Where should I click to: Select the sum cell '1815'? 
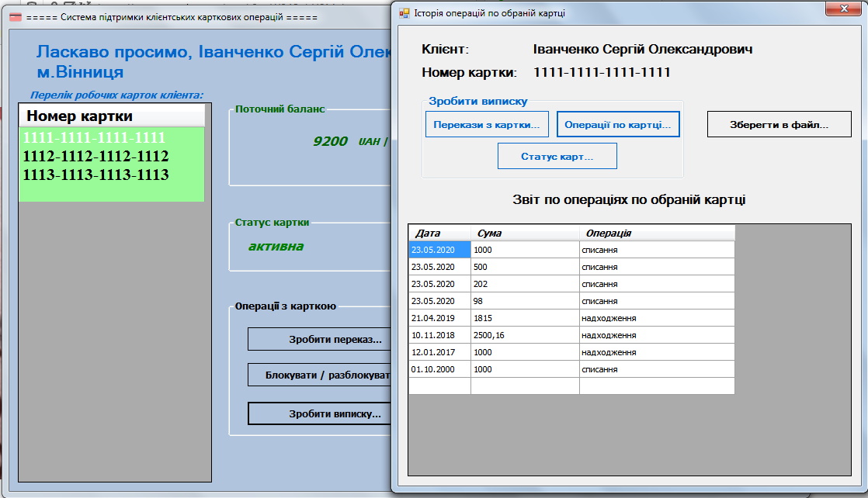tap(525, 318)
